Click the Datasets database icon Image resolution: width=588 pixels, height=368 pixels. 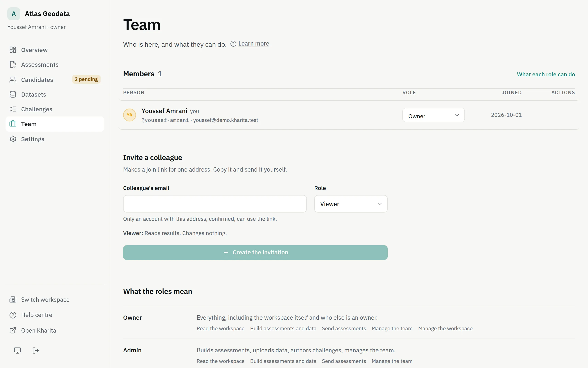13,95
